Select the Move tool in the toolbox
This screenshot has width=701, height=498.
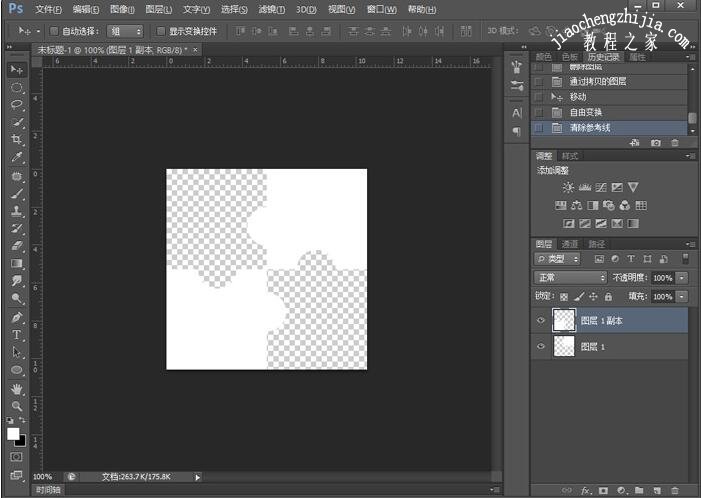[17, 69]
